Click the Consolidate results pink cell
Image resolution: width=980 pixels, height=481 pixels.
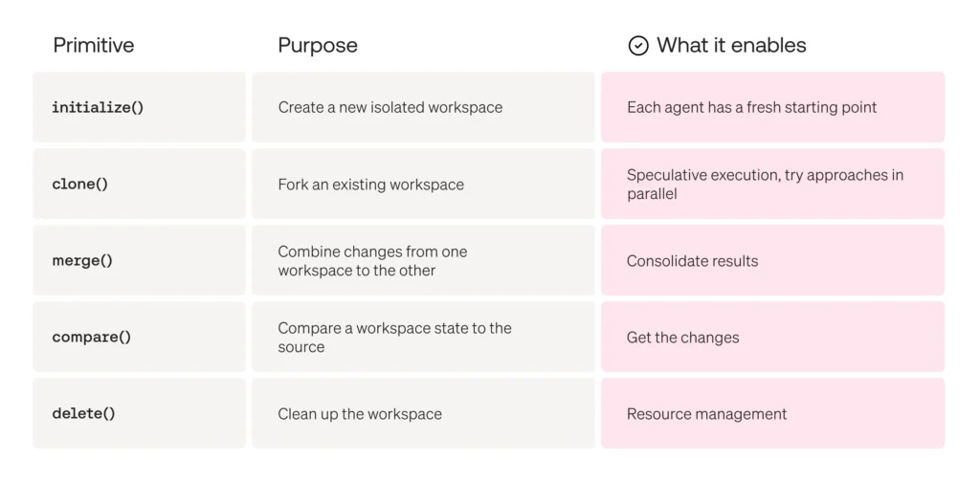773,260
